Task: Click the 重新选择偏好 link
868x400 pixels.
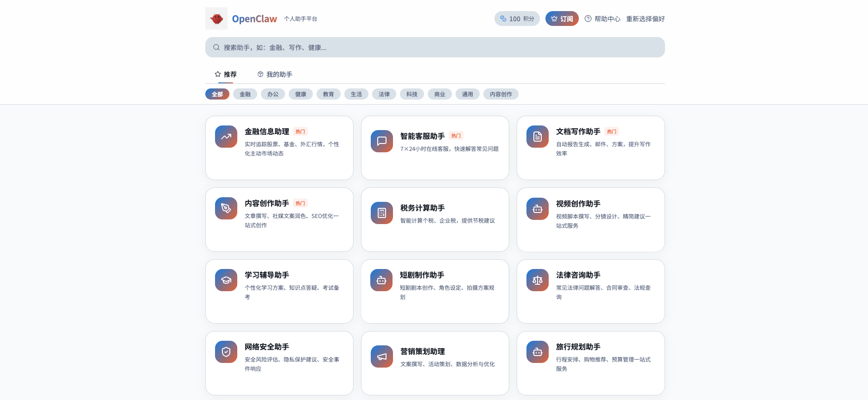Action: click(x=645, y=19)
